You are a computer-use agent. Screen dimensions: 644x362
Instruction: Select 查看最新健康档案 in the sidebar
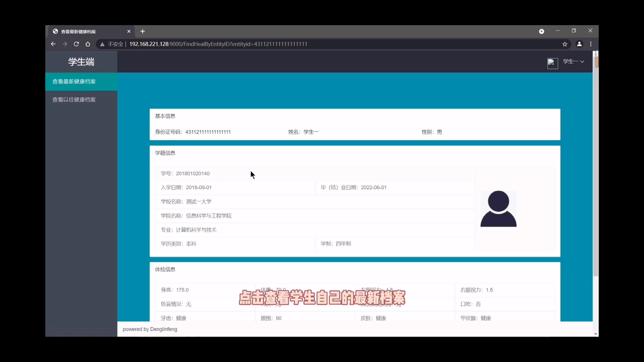[81, 81]
